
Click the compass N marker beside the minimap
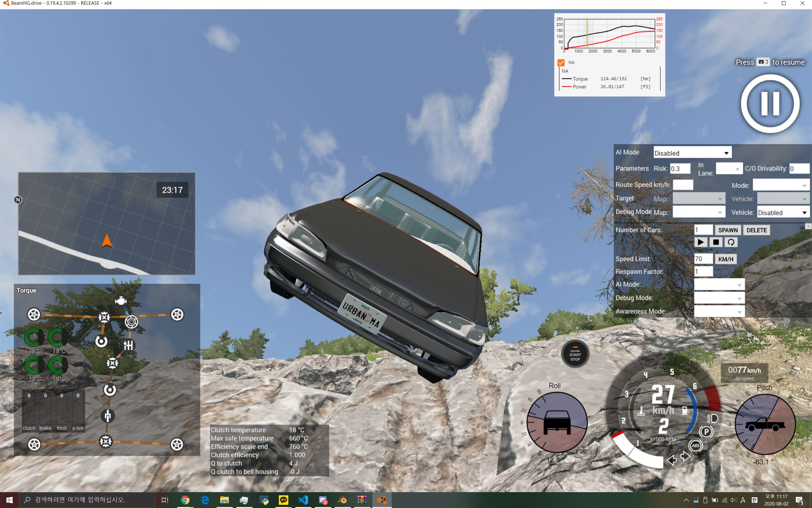tap(18, 200)
